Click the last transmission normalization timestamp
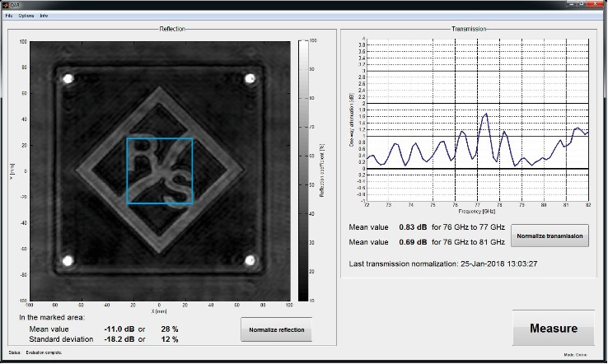Viewport: 608px width, 364px height. pyautogui.click(x=498, y=264)
